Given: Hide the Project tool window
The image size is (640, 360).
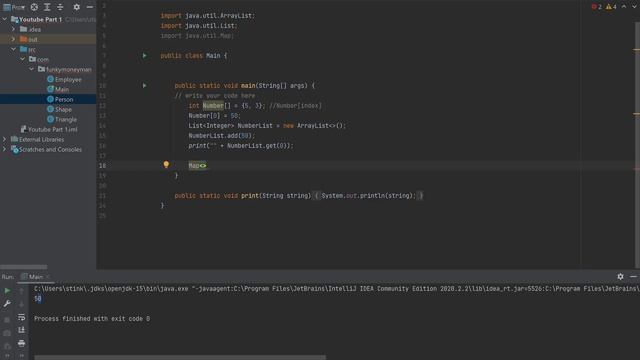Looking at the screenshot, I should [90, 7].
